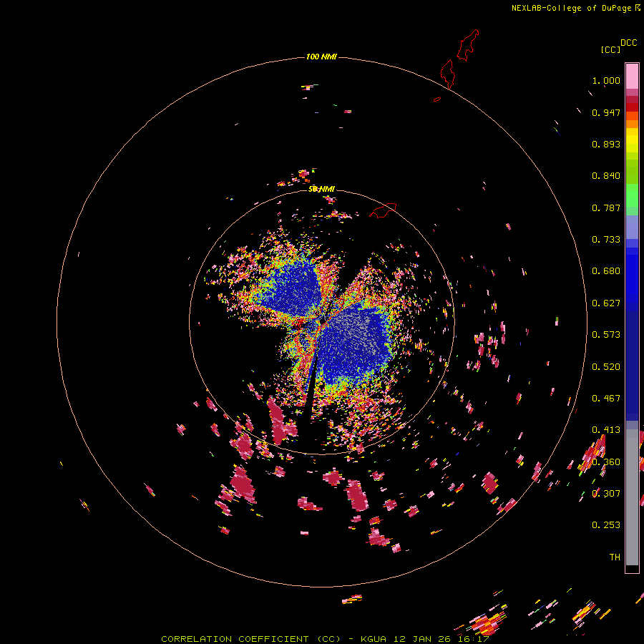Screen dimensions: 644x644
Task: Click the 0.840 legend value
Action: pos(606,176)
